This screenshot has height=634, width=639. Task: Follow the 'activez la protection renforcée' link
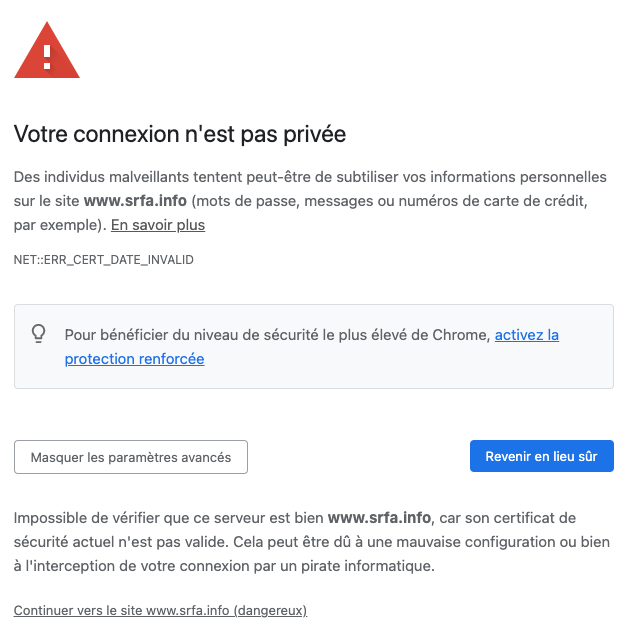coord(134,358)
